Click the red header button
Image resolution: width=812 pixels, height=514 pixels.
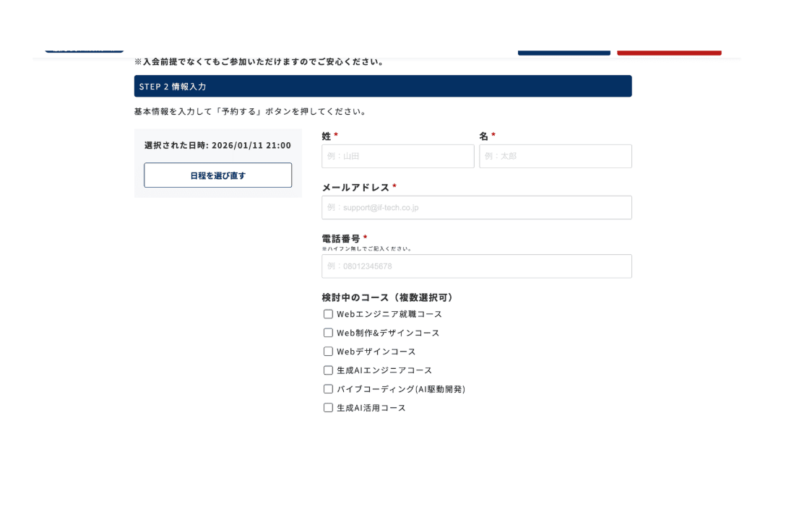[x=669, y=51]
